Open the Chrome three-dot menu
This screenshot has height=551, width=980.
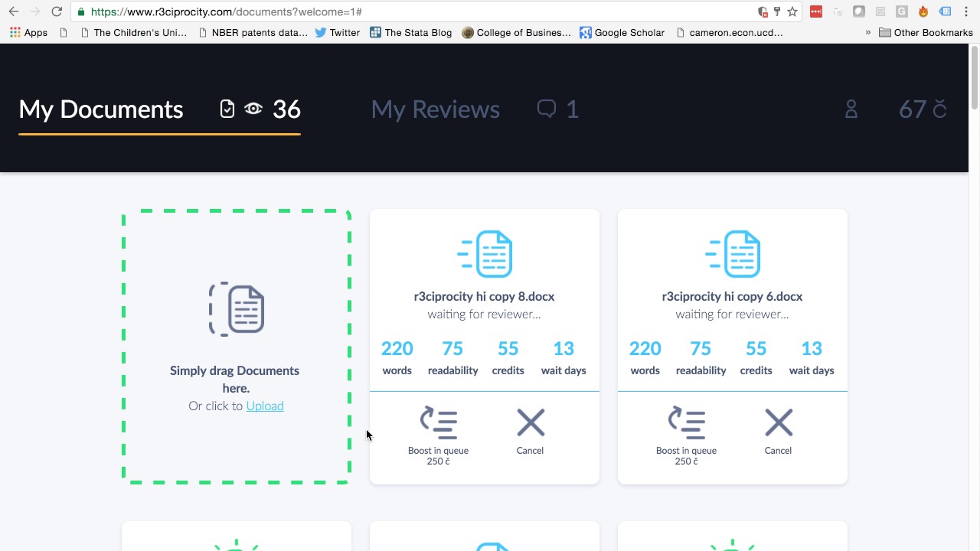click(x=966, y=11)
